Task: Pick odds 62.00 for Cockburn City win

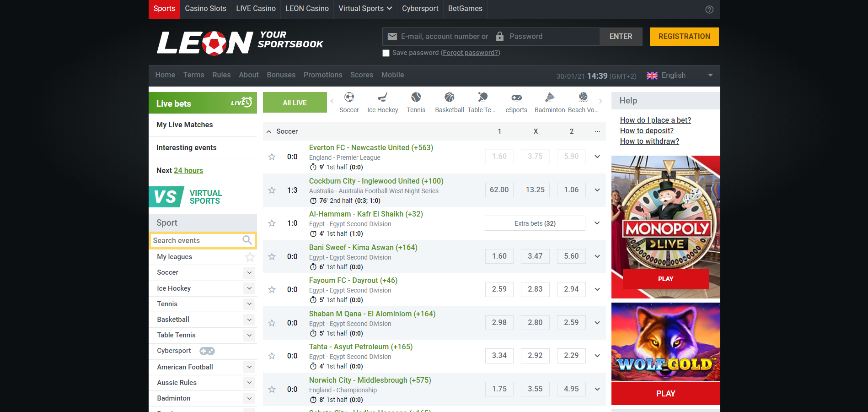Action: pos(499,190)
